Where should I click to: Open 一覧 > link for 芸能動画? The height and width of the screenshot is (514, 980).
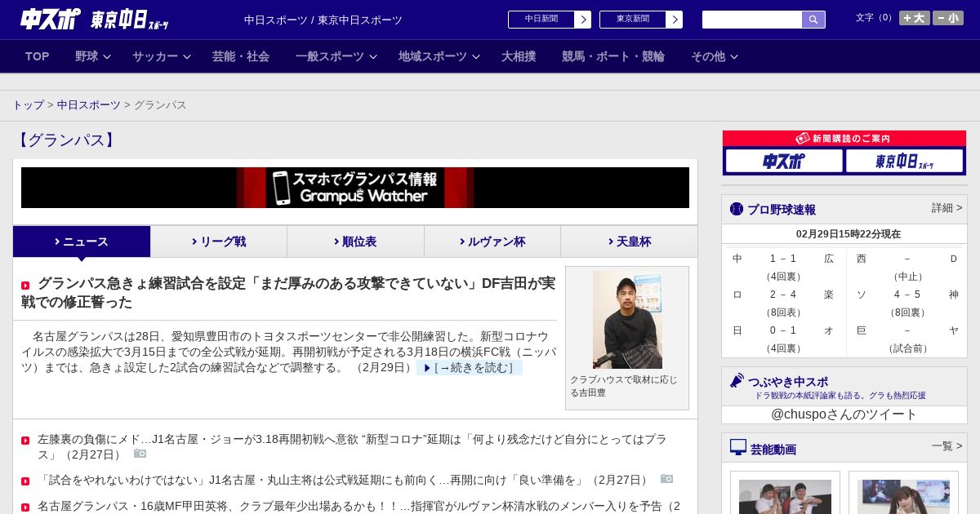947,446
